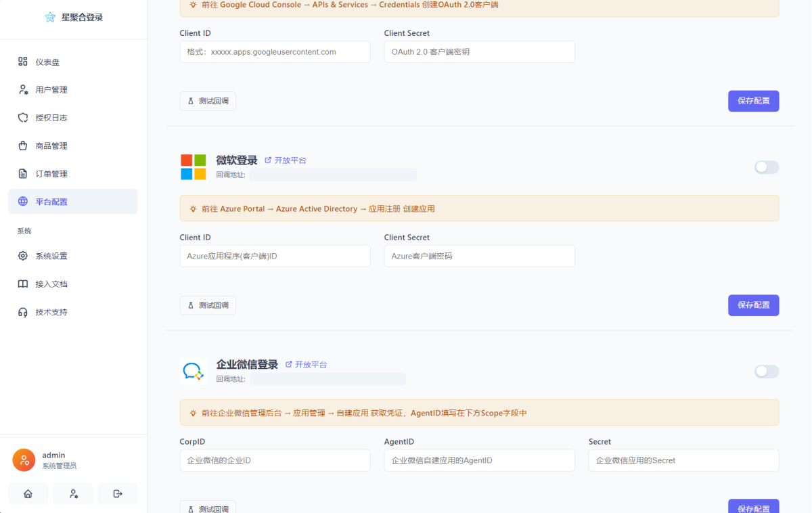Focus the OAuth 2.0 客户端密钥 field
This screenshot has height=513, width=812.
(480, 52)
